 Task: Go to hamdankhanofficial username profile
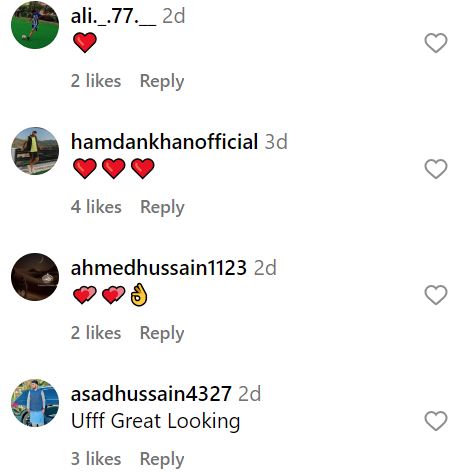[164, 142]
